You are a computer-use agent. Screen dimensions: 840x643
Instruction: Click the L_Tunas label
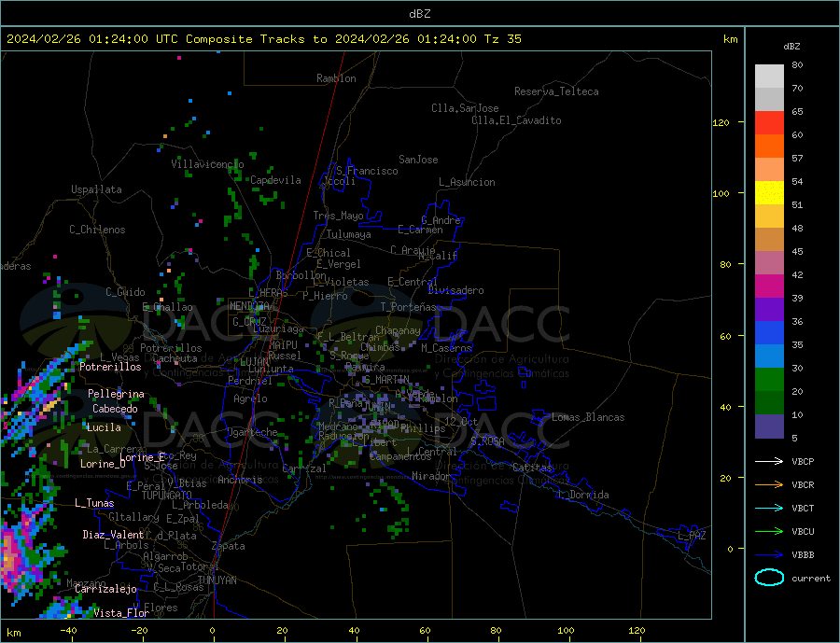94,503
